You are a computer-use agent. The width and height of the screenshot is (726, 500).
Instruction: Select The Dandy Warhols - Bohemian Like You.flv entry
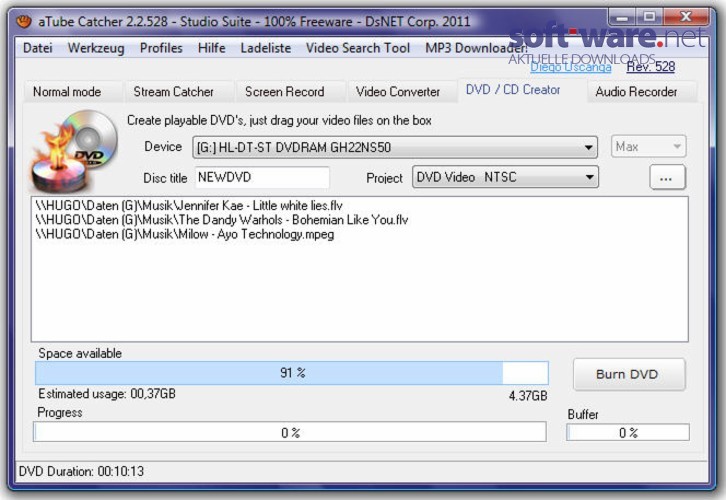click(x=222, y=219)
